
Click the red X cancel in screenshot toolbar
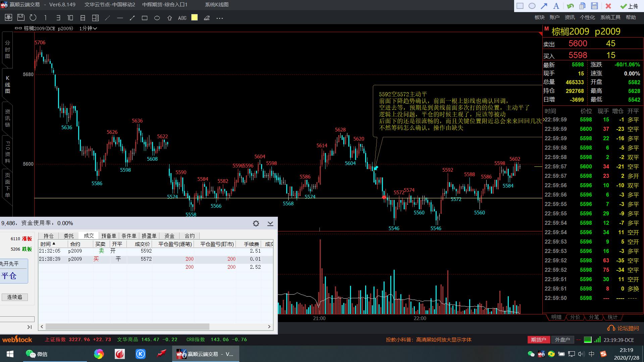point(608,6)
